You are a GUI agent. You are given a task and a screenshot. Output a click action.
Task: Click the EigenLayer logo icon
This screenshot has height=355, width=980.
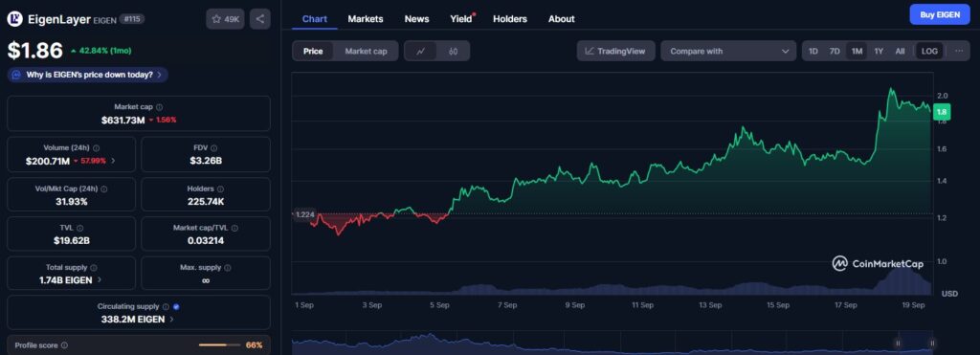pyautogui.click(x=14, y=19)
